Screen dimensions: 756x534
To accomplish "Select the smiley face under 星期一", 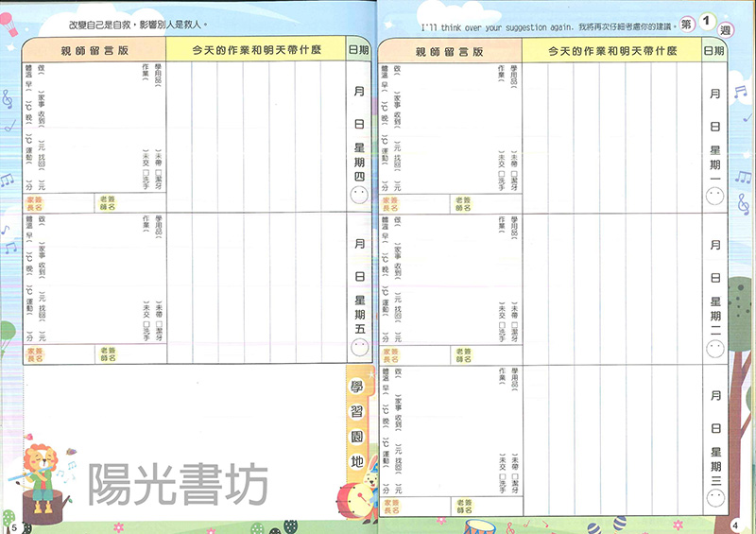I will [715, 197].
